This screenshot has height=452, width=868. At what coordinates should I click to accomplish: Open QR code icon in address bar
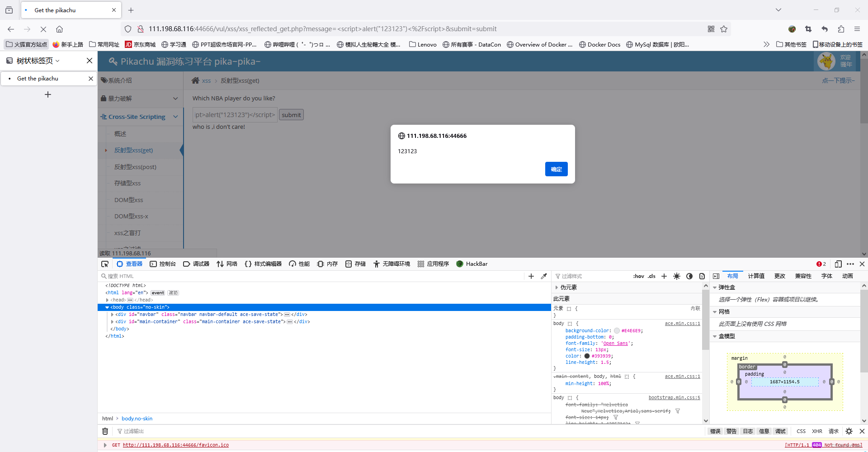pyautogui.click(x=711, y=29)
